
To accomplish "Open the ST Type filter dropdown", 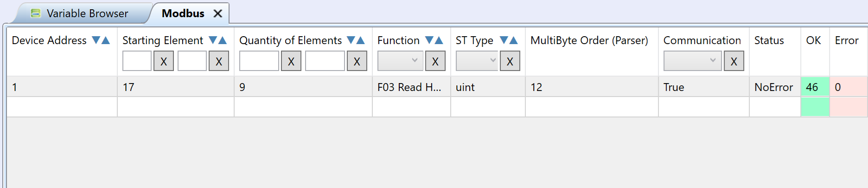I will pyautogui.click(x=477, y=61).
